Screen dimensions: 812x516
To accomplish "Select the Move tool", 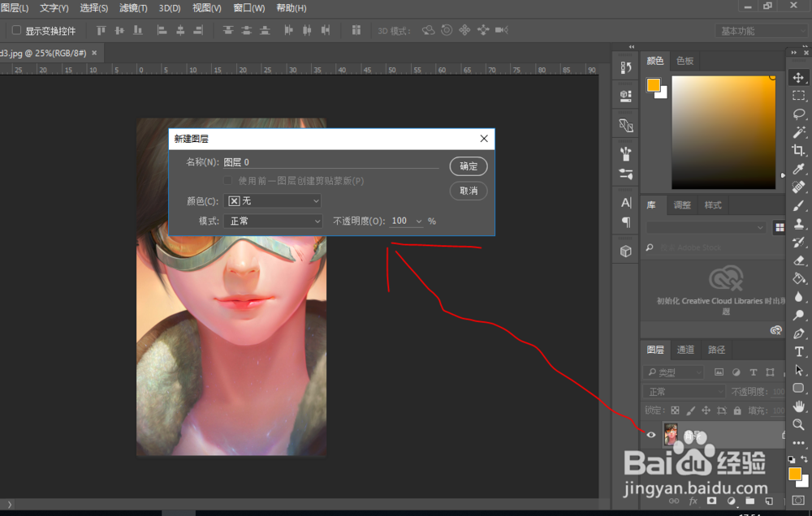I will (x=798, y=78).
